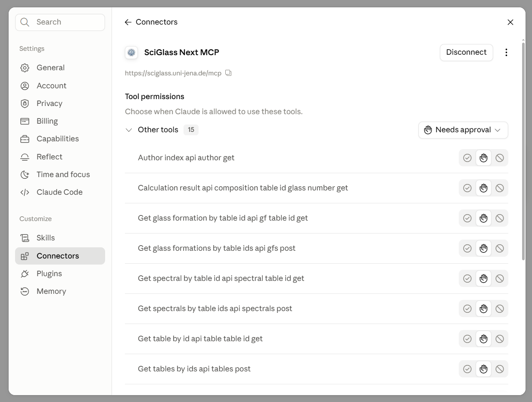Click the Get spectrals by table ids row text
This screenshot has height=402, width=532.
215,309
